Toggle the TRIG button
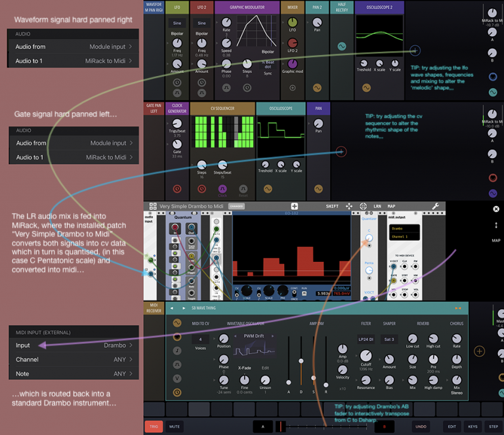 click(154, 426)
